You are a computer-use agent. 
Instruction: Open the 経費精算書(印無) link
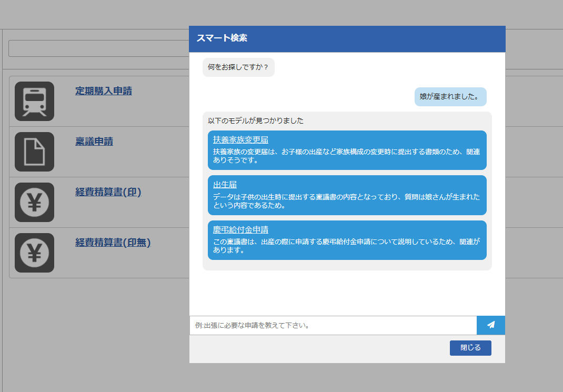click(x=113, y=243)
